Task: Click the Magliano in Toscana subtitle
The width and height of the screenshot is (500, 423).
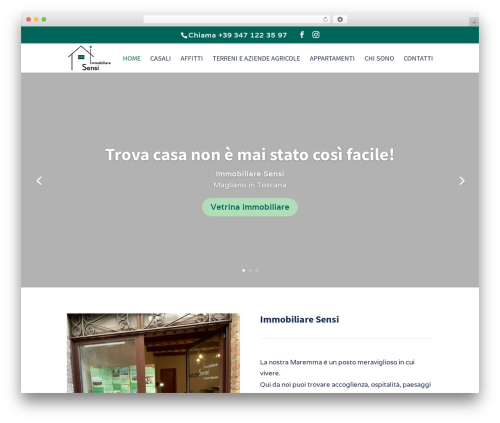Action: [x=250, y=185]
